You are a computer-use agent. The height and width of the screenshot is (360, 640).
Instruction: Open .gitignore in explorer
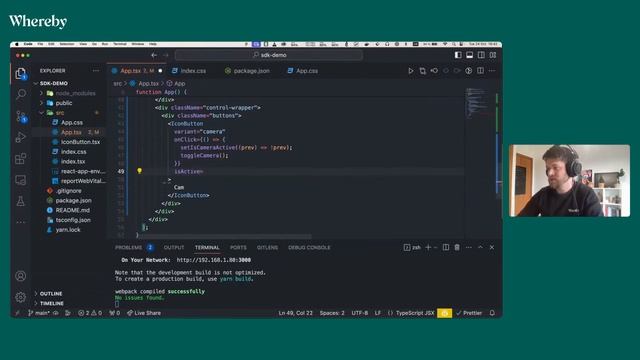(x=69, y=191)
